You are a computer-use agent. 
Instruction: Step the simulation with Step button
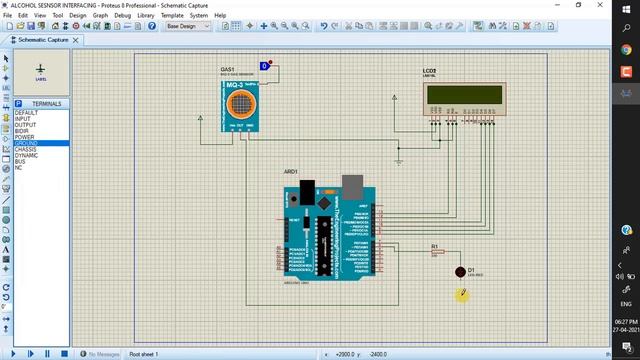click(x=30, y=354)
